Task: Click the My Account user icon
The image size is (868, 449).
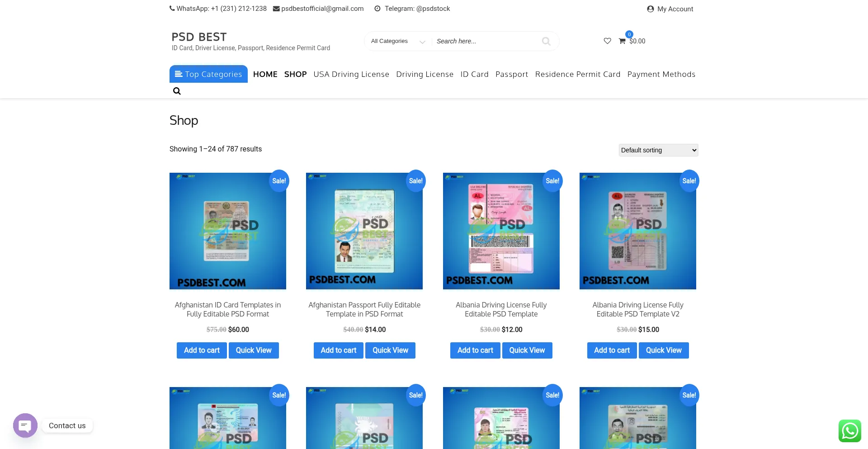Action: [x=650, y=9]
